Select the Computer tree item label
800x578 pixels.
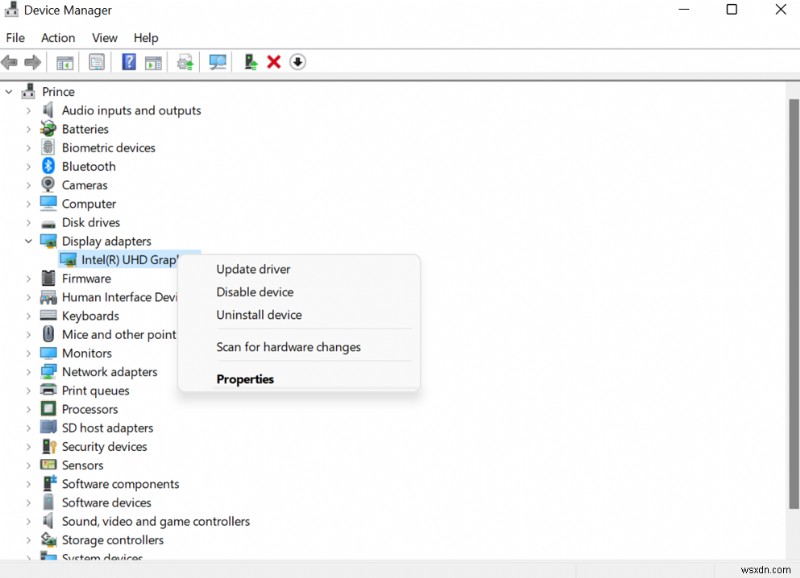coord(89,204)
